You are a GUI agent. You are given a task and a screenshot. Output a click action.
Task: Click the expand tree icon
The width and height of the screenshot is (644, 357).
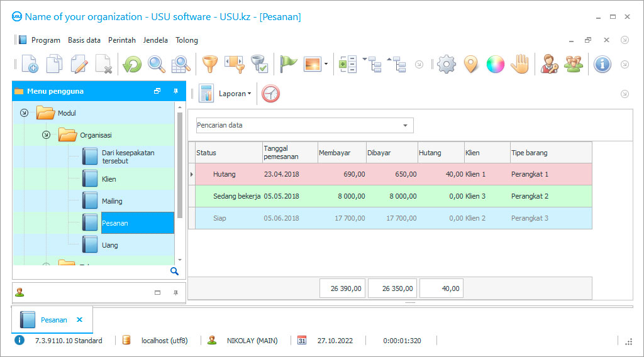(x=372, y=65)
